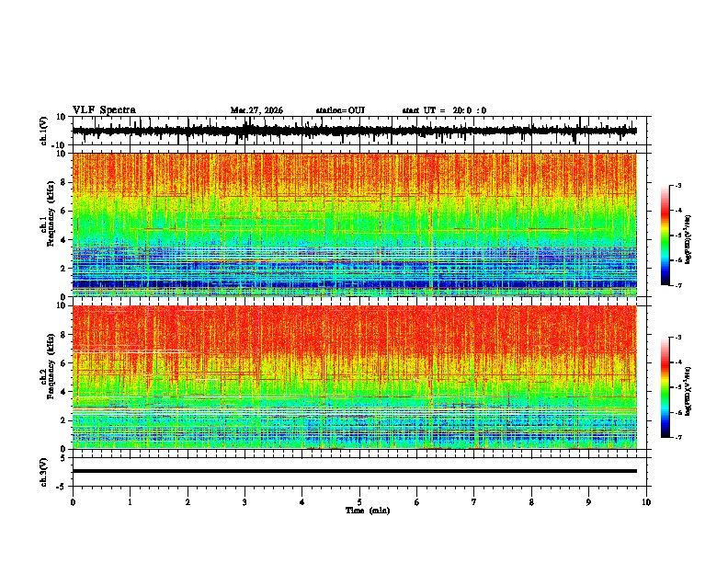Click the time axis tick label "4"
Screen dimensions: 728x563
click(302, 502)
